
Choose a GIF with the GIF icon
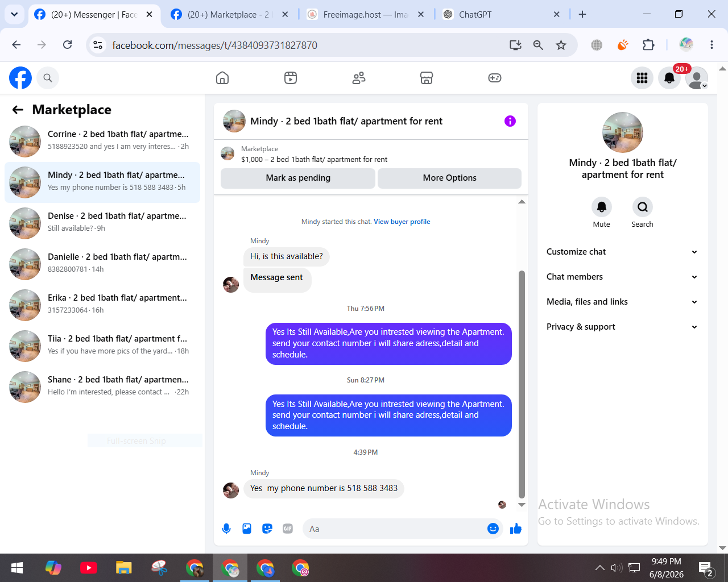pos(288,529)
